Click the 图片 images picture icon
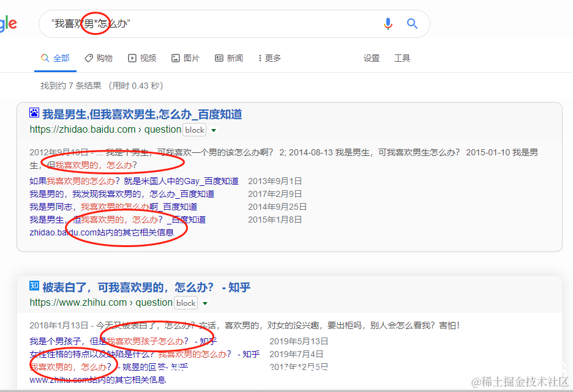This screenshot has height=392, width=573. [176, 58]
